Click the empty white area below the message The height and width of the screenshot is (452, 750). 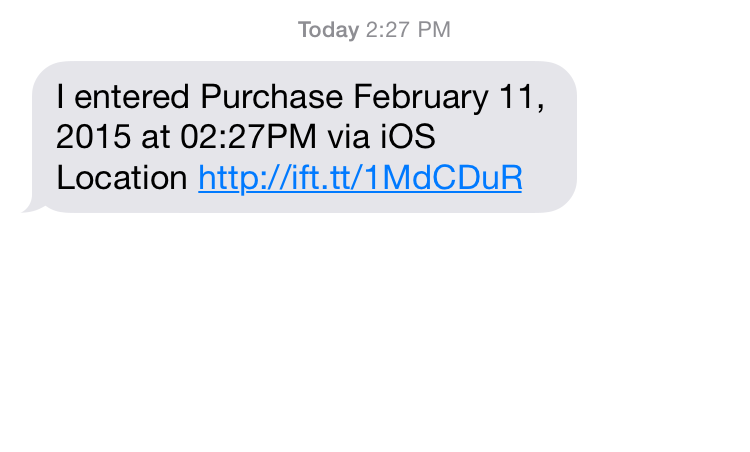pyautogui.click(x=375, y=340)
